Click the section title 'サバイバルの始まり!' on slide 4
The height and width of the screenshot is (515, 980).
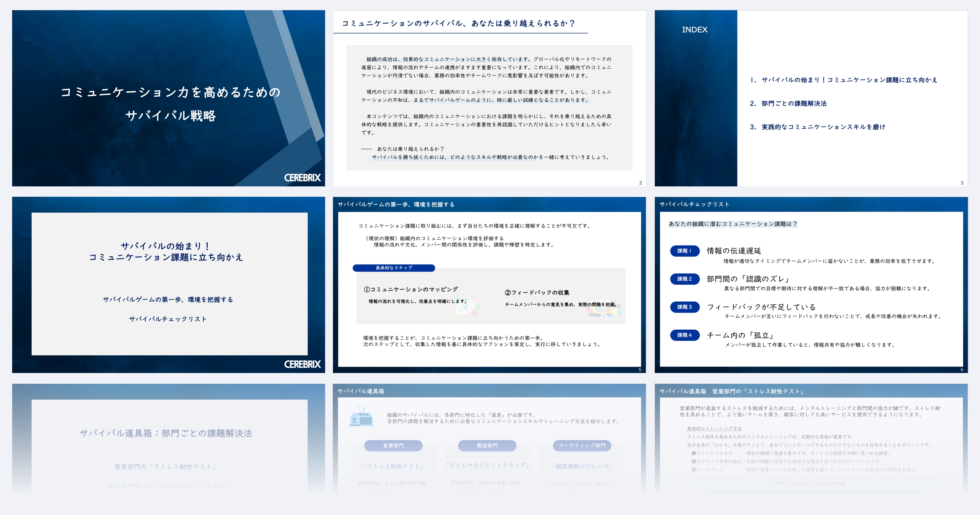tap(165, 246)
